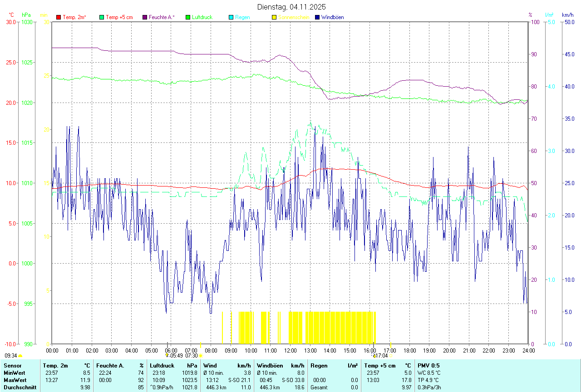The width and height of the screenshot is (581, 392).
Task: Click the red Temp. 2m legend swatch
Action: pos(59,17)
